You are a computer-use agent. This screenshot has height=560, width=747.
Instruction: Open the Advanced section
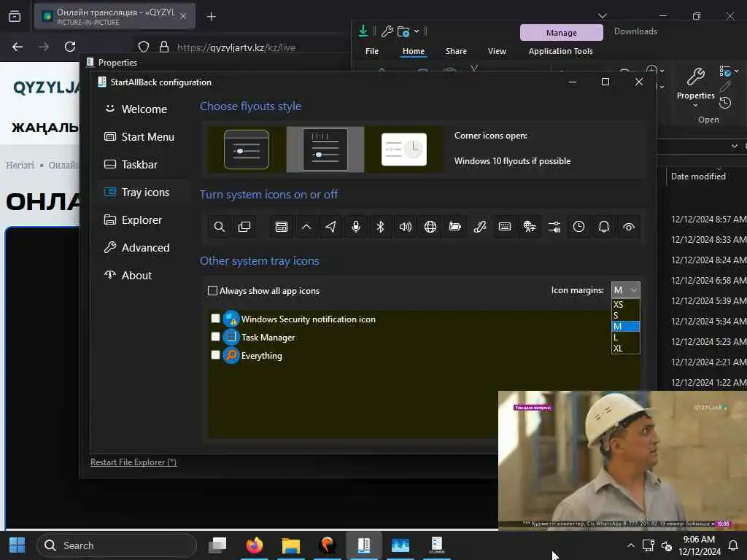tap(144, 248)
